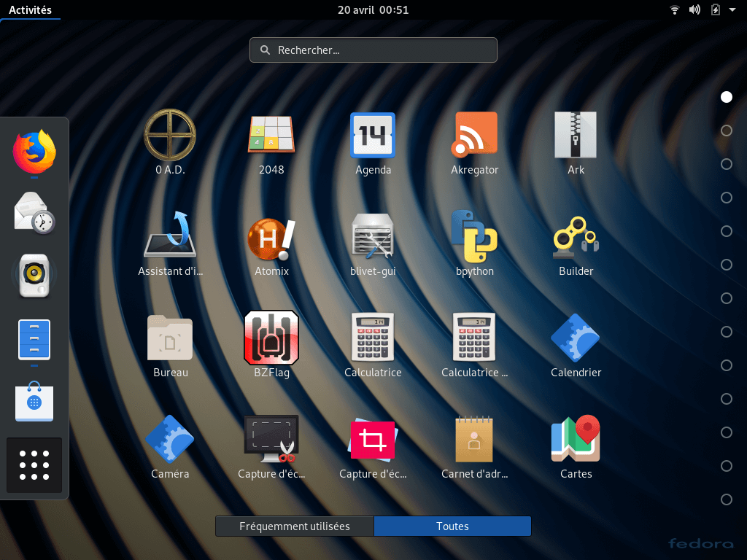Open the Software store in dock
Viewport: 747px width, 560px height.
pos(34,402)
